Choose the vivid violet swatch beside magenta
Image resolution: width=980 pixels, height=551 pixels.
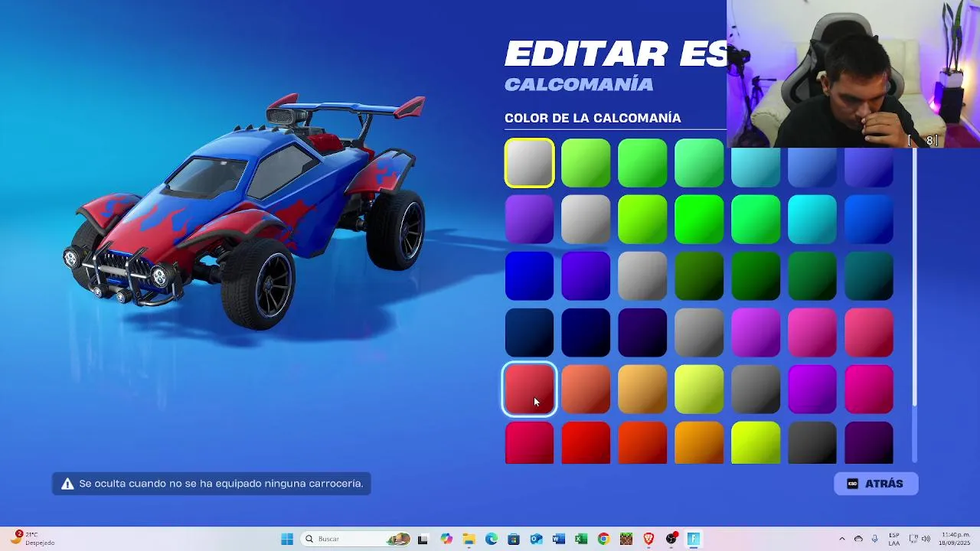click(x=812, y=390)
